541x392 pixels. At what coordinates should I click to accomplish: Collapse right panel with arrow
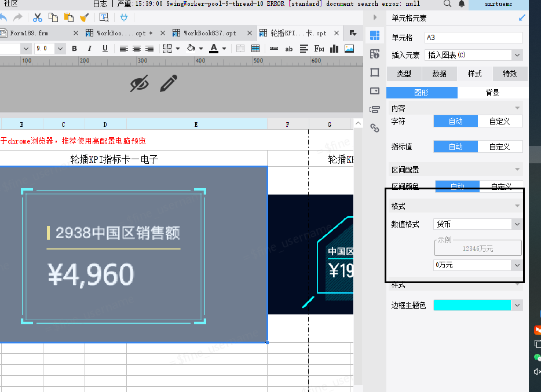(375, 17)
